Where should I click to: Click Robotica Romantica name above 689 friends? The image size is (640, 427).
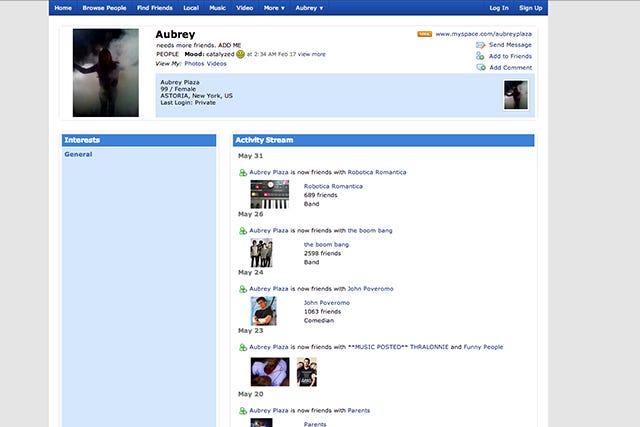pyautogui.click(x=333, y=186)
